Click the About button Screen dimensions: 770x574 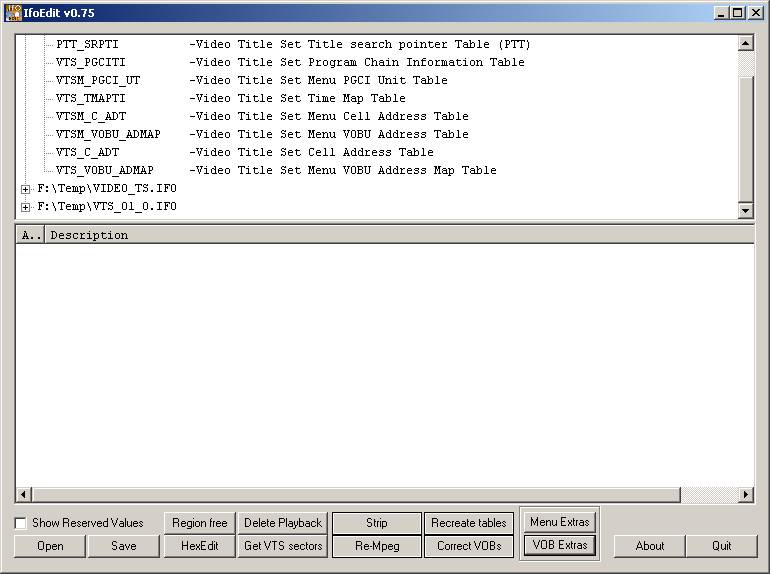(650, 546)
